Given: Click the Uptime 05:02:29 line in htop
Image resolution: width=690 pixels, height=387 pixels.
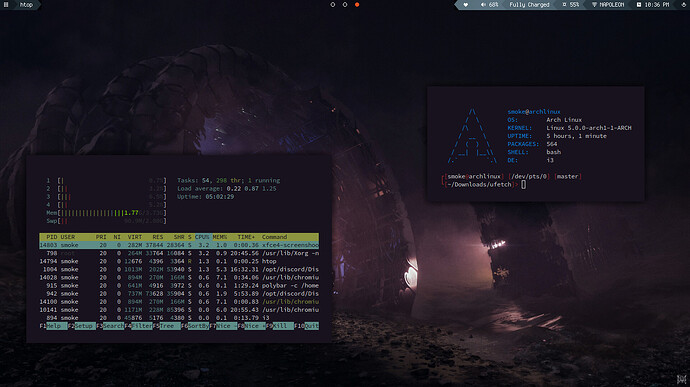Looking at the screenshot, I should [206, 197].
